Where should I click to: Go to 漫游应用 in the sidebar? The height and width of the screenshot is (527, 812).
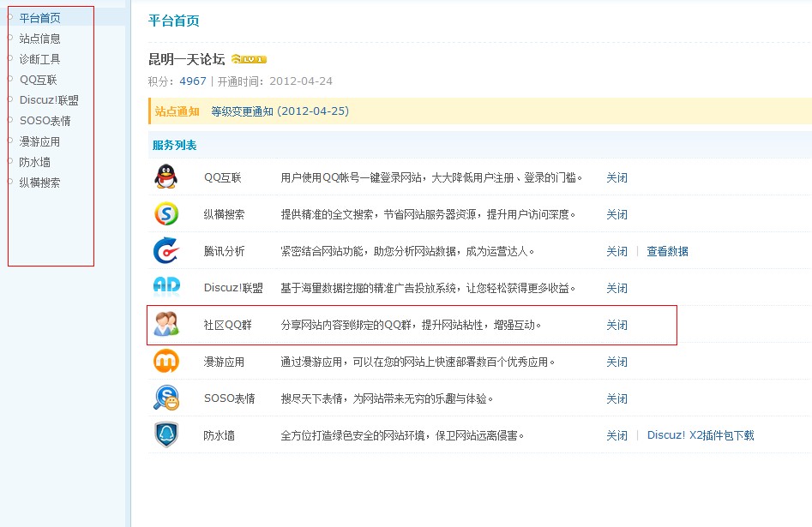[40, 141]
